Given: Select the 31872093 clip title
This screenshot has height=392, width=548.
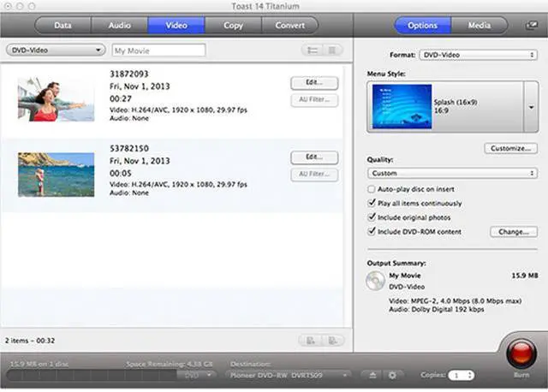Looking at the screenshot, I should [x=129, y=74].
